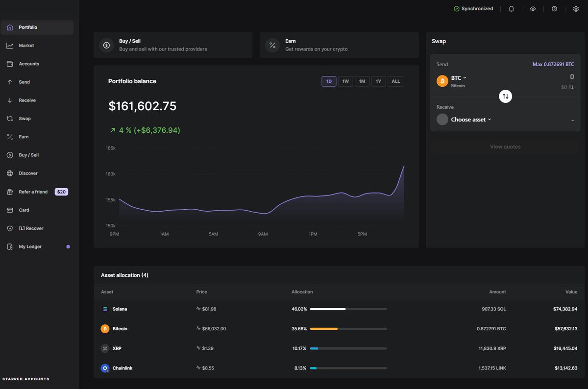Screen dimensions: 588x389
Task: Click the $161,602.75 portfolio balance
Action: (142, 106)
